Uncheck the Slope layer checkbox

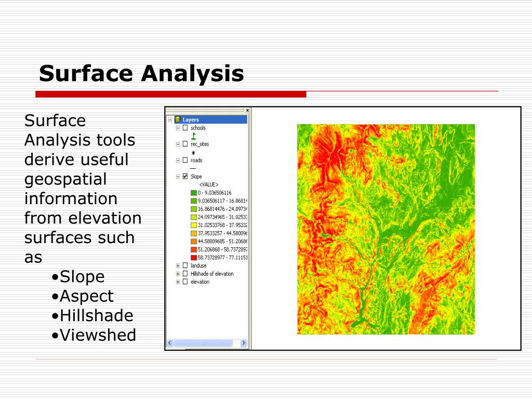[x=185, y=176]
